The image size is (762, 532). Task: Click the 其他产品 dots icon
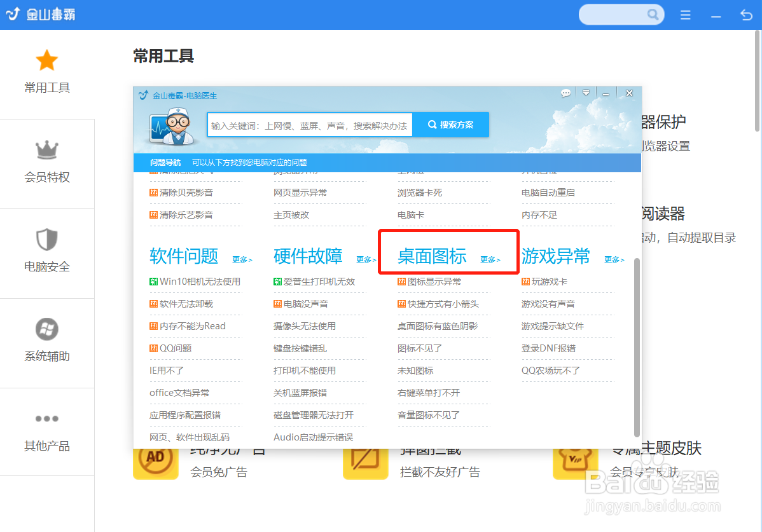[46, 418]
